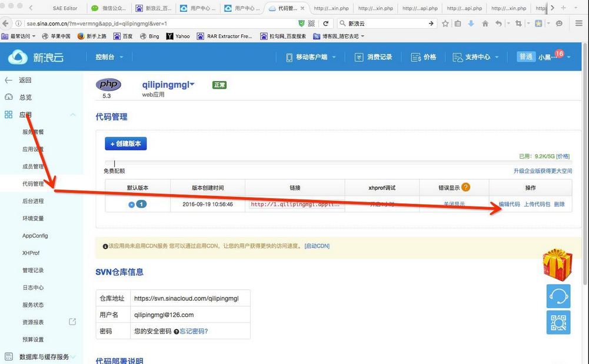Viewport: 589px width, 364px height.
Task: Open the 最常访问 bookmarks dropdown
Action: pos(19,36)
